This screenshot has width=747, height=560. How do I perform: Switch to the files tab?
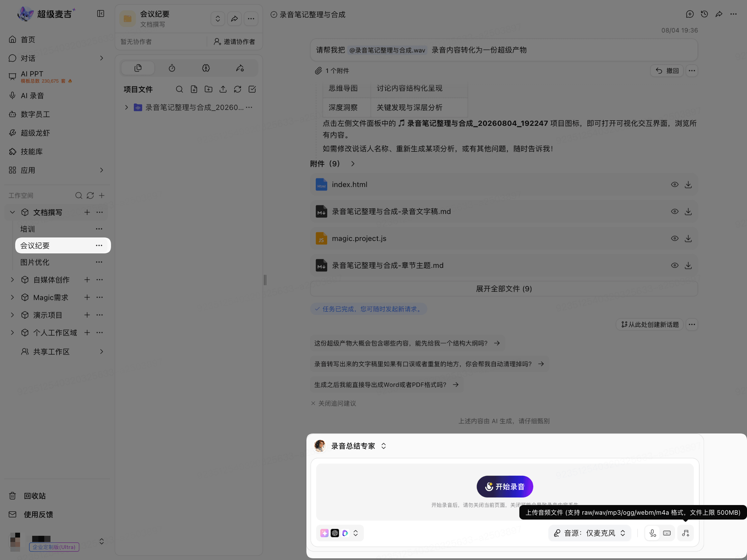[x=138, y=68]
